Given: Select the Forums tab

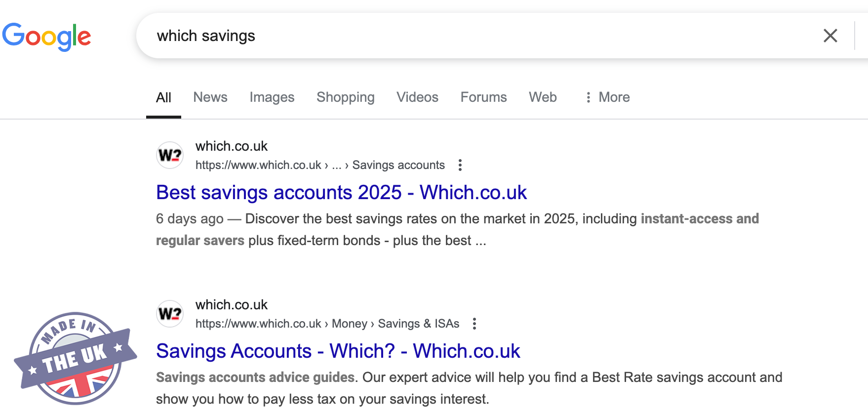Looking at the screenshot, I should pos(483,97).
